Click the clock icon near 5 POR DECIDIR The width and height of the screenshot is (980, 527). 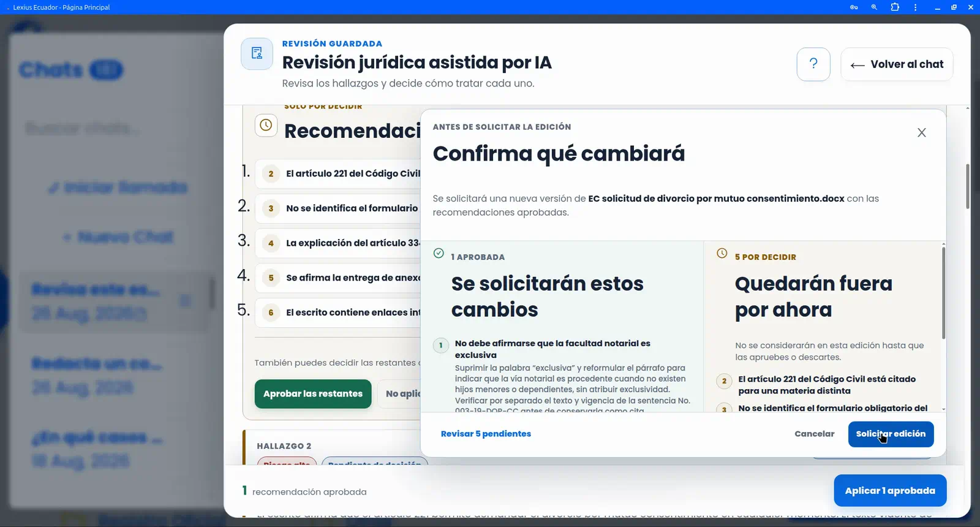(722, 253)
